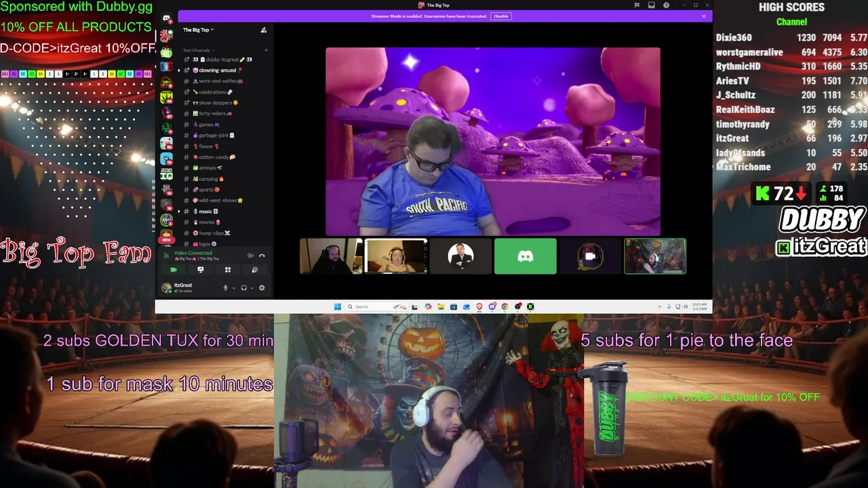The height and width of the screenshot is (488, 868).
Task: Open the soundboard button
Action: 255,270
